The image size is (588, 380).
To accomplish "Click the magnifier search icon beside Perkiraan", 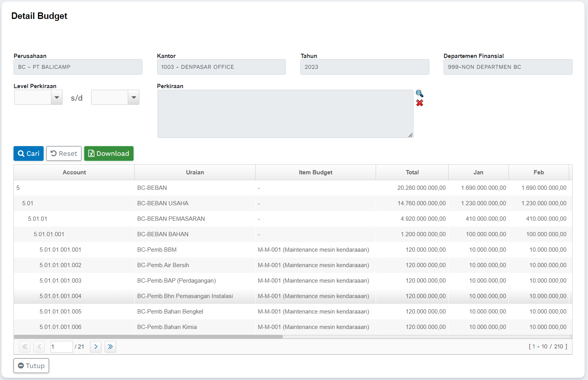I will pos(419,94).
